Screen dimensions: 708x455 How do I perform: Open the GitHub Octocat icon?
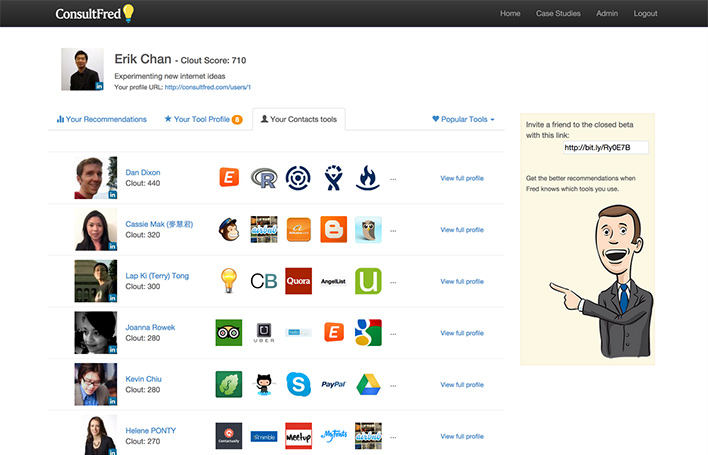(x=264, y=384)
